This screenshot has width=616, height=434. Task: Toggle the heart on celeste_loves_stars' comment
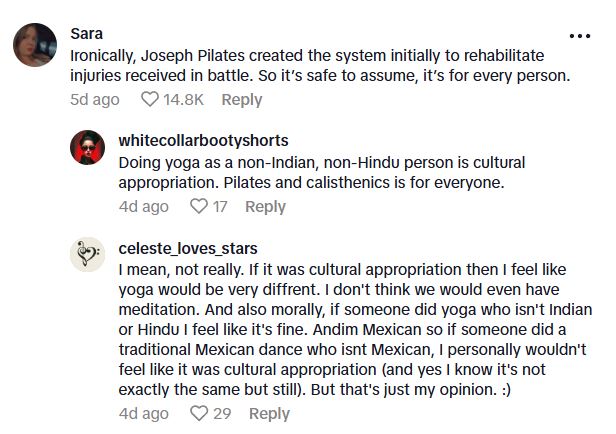(198, 413)
